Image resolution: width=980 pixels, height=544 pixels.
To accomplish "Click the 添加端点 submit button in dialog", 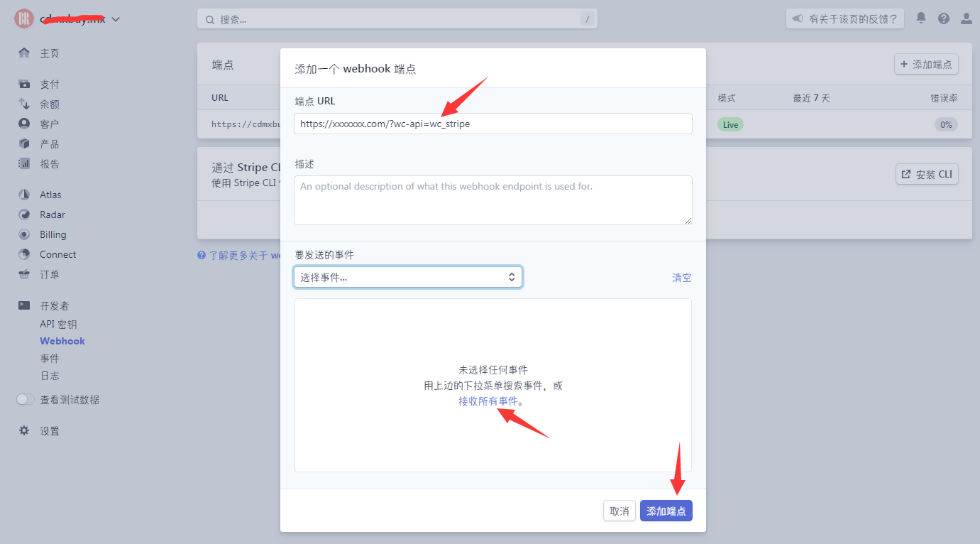I will pyautogui.click(x=666, y=511).
